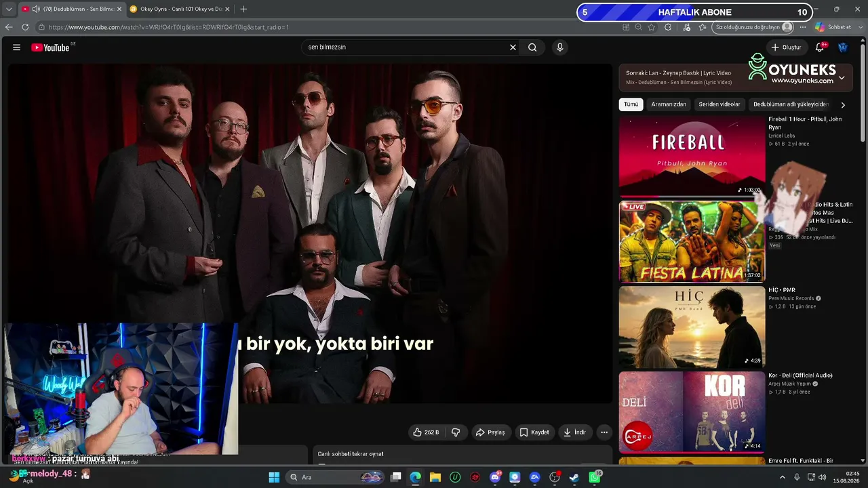Open browser extensions puzzle icon
This screenshot has width=868, height=488.
tap(668, 27)
